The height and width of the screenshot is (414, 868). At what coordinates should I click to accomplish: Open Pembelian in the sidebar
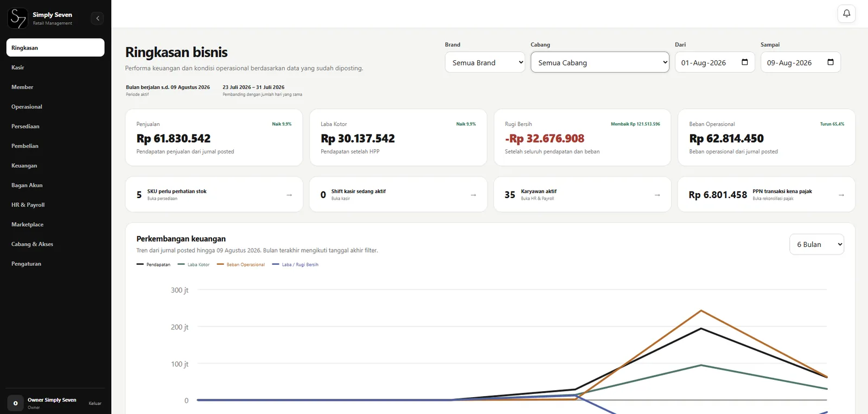pos(55,146)
